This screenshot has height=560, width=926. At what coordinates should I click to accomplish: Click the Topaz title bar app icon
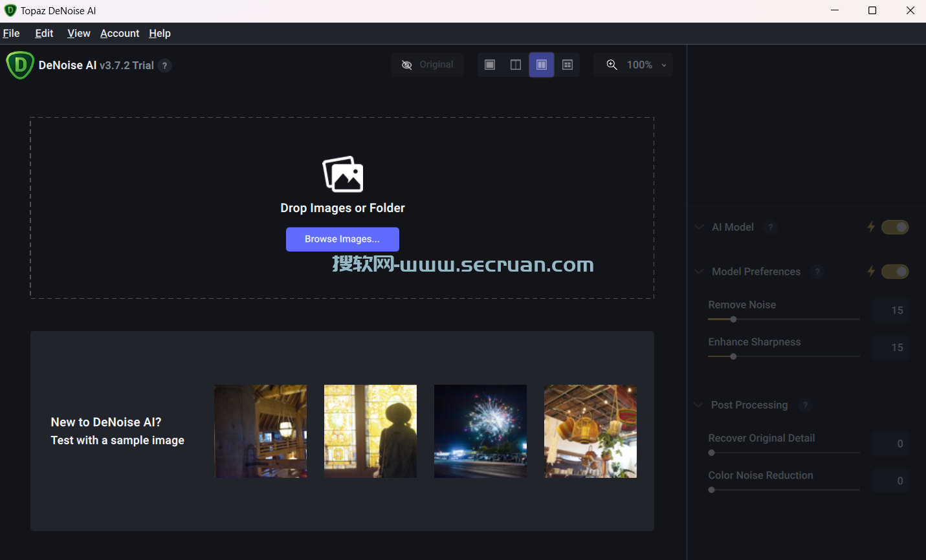[10, 10]
